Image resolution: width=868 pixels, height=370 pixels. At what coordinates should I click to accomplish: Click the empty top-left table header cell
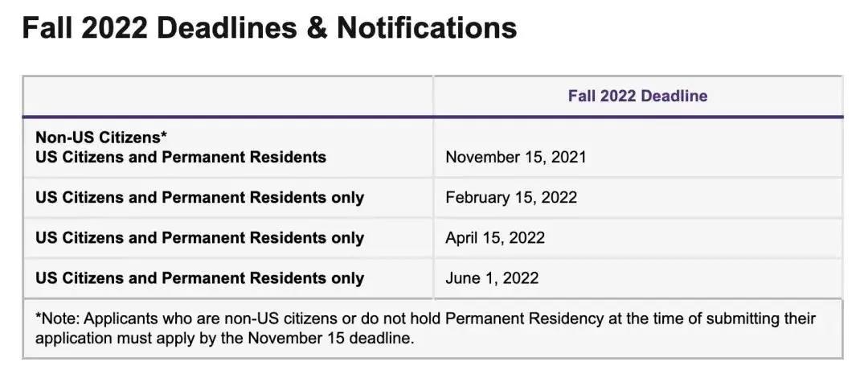click(x=227, y=96)
